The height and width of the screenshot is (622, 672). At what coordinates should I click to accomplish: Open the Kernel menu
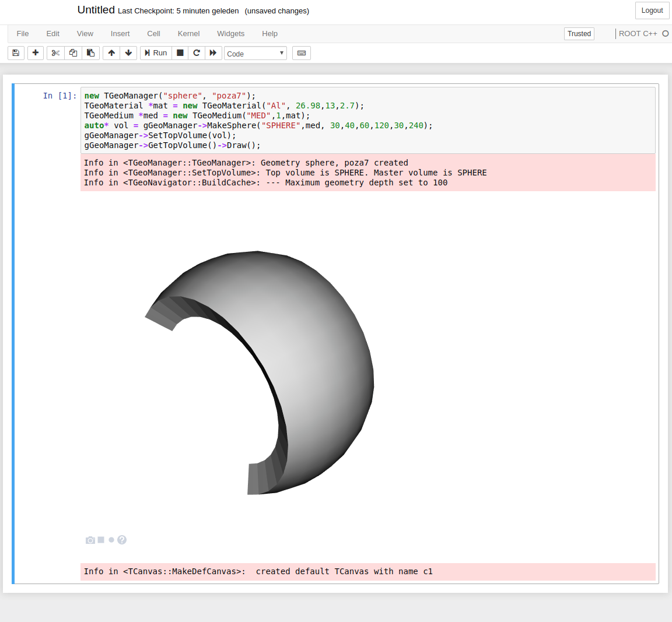[x=188, y=34]
